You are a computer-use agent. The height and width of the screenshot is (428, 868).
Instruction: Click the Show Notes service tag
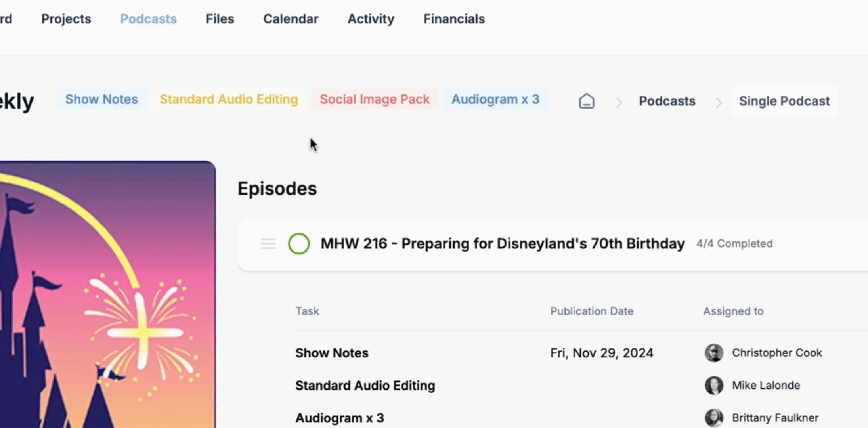click(x=101, y=99)
